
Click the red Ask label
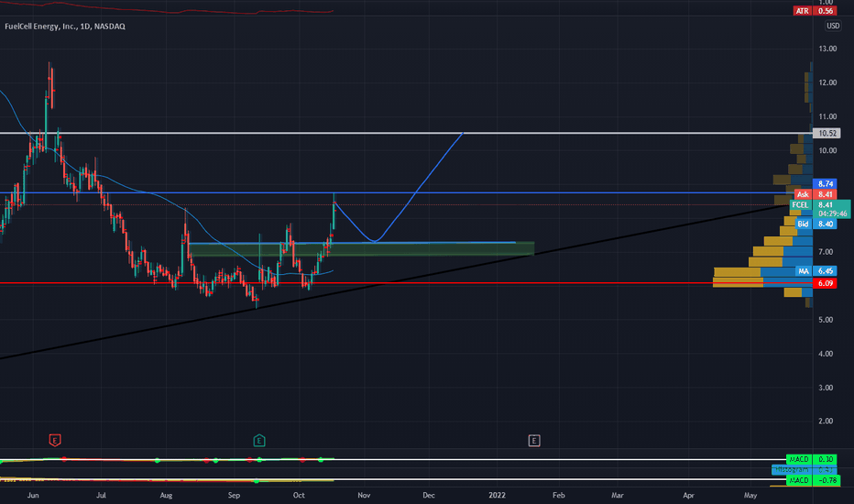tap(803, 194)
